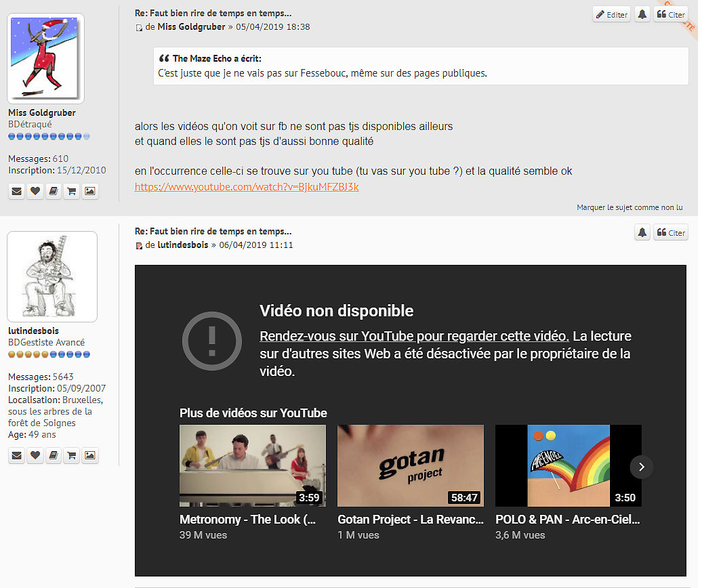Open Miss Goldgruber username link in sidebar
This screenshot has height=588, width=702.
click(41, 112)
